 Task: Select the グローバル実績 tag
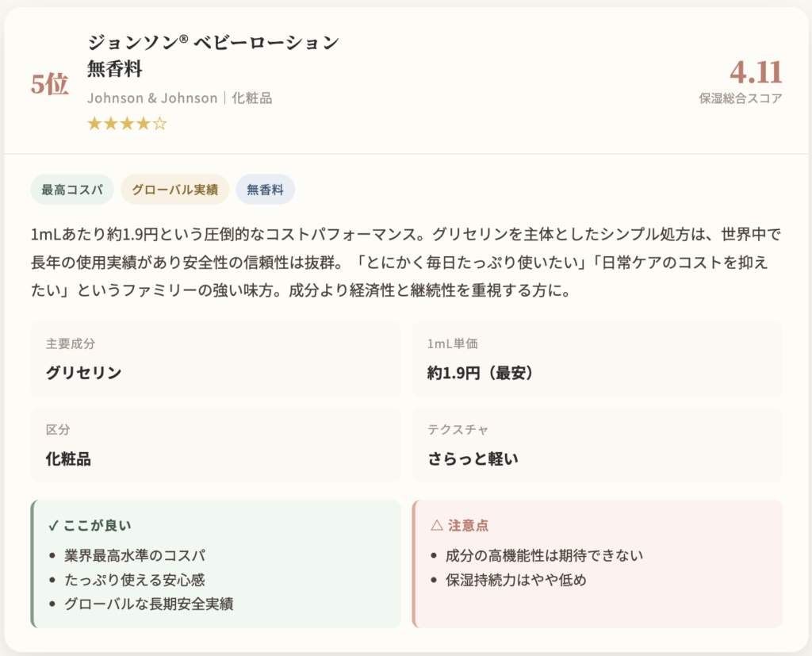(174, 190)
